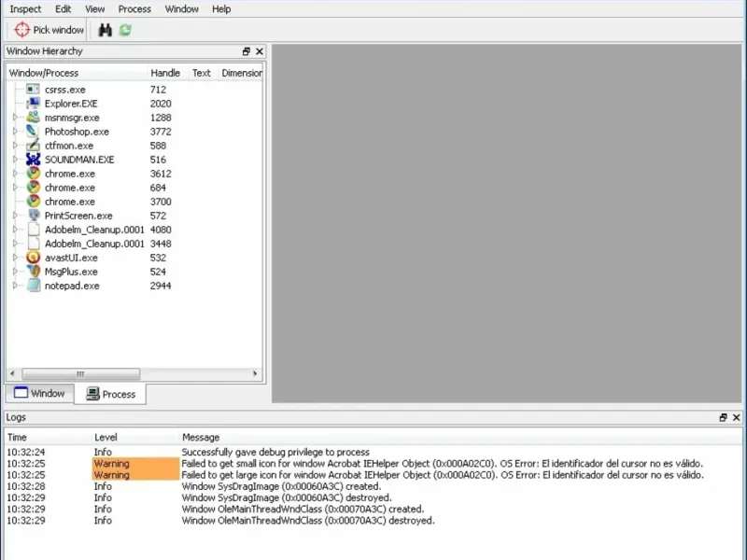Open the Inspect menu

(x=25, y=9)
